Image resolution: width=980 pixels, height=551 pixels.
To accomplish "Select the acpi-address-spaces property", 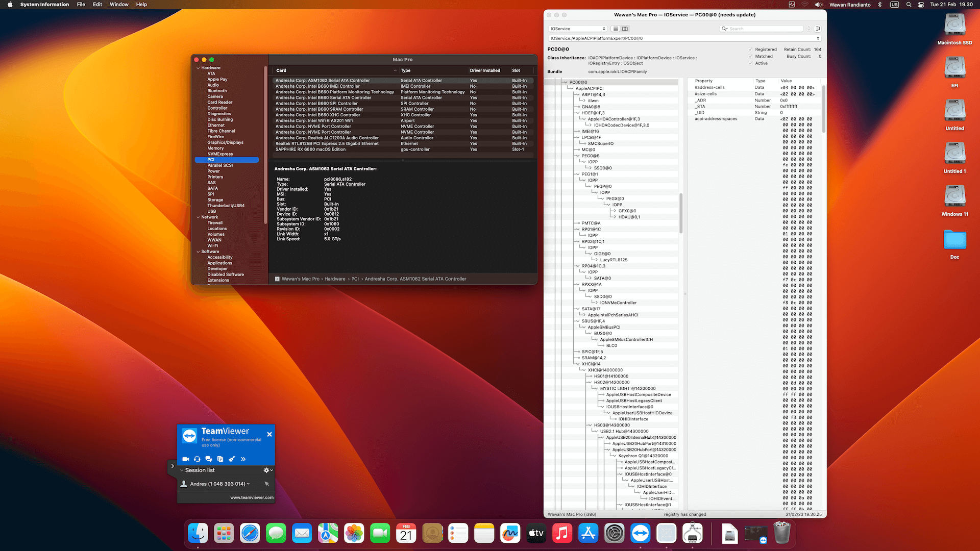I will pyautogui.click(x=716, y=119).
